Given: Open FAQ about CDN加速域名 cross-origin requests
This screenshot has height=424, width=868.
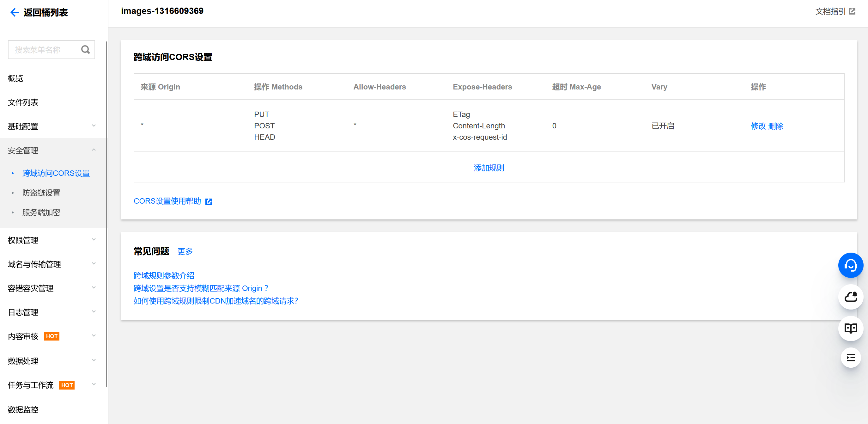Looking at the screenshot, I should (x=215, y=301).
